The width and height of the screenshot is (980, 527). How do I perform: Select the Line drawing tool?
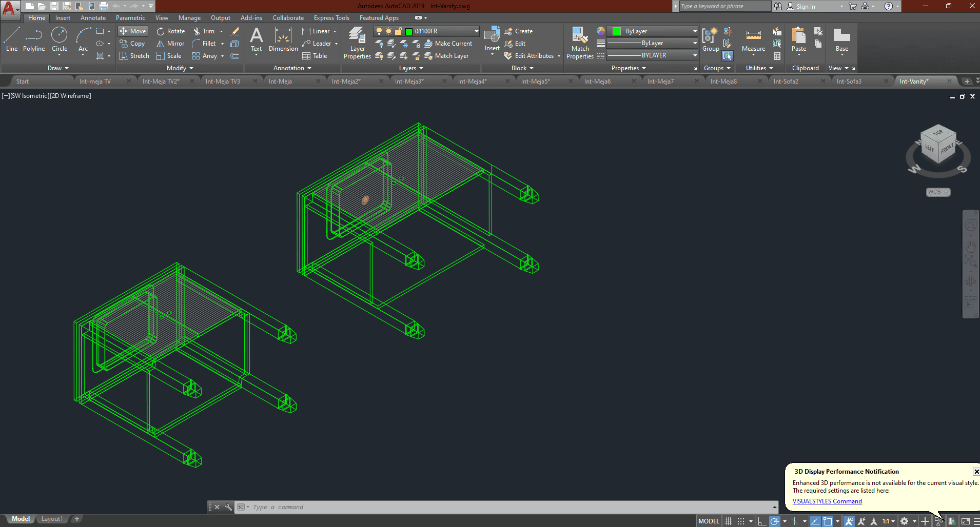tap(12, 39)
